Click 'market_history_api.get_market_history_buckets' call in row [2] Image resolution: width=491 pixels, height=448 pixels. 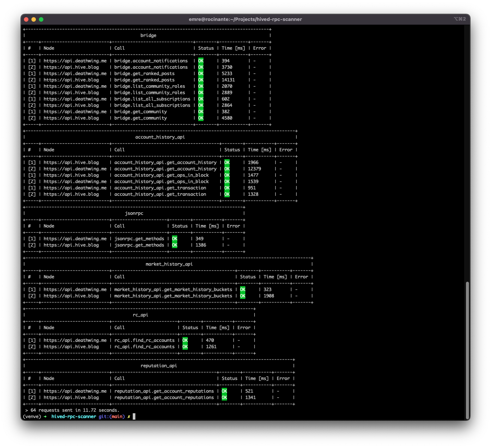[173, 296]
